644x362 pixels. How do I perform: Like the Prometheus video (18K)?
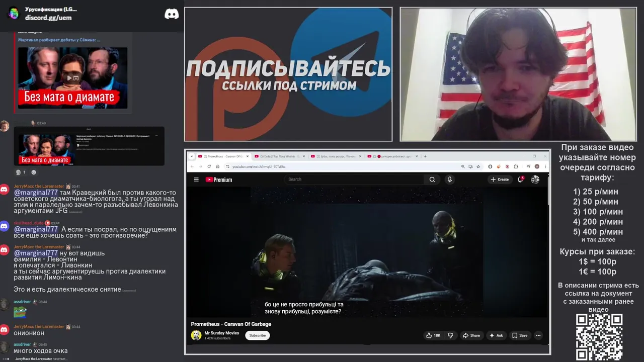(x=433, y=335)
